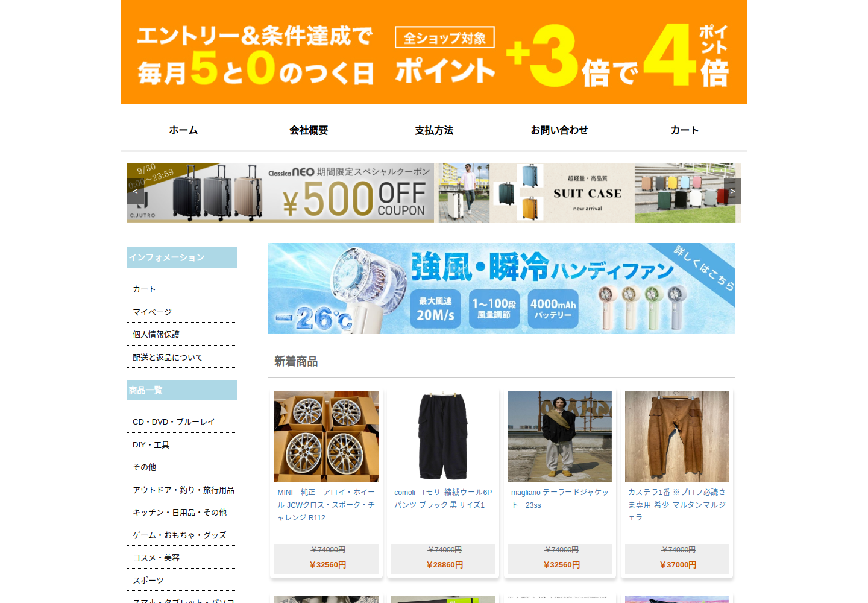Click the ¥37000円 sale price
The image size is (868, 603).
[678, 565]
